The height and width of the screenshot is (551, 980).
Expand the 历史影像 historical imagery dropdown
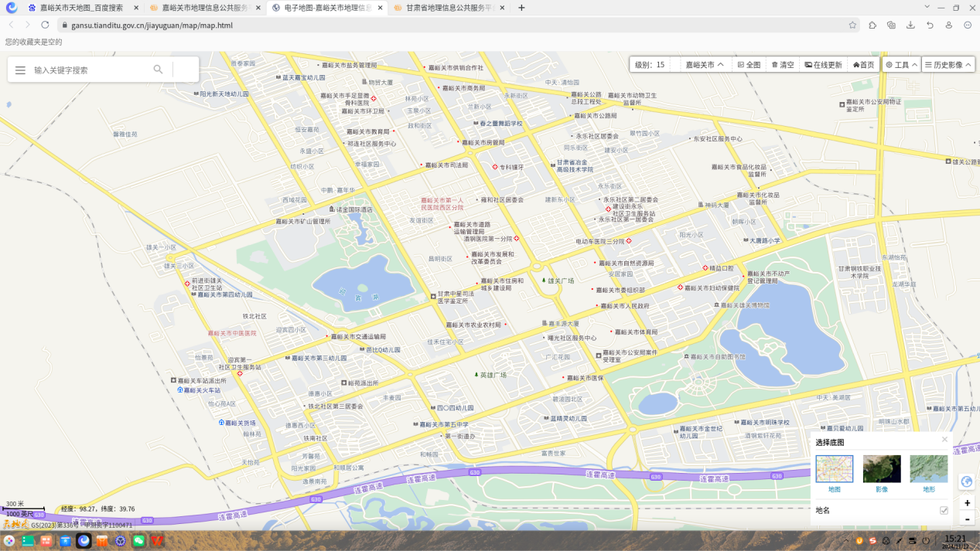948,65
